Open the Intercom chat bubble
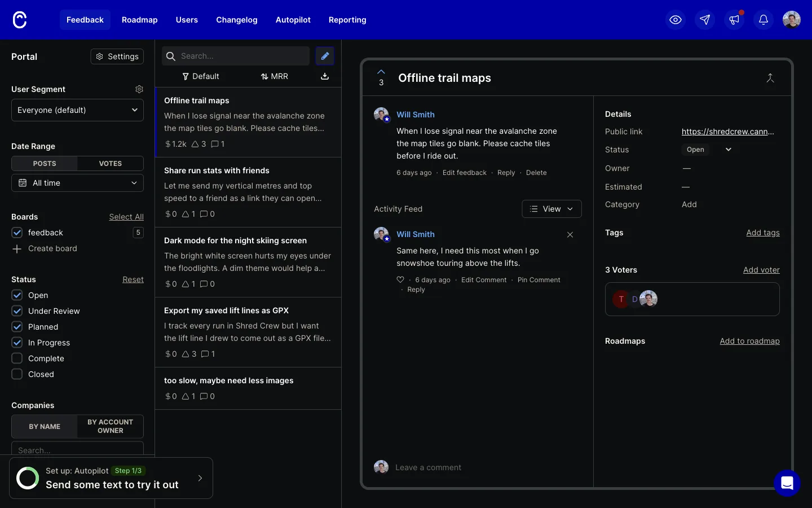 [787, 483]
